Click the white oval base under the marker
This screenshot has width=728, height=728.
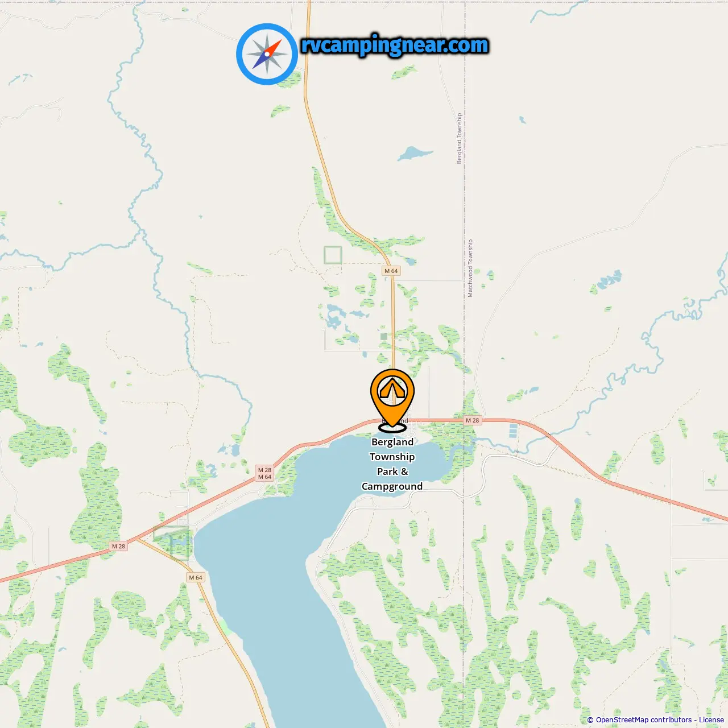pos(392,427)
